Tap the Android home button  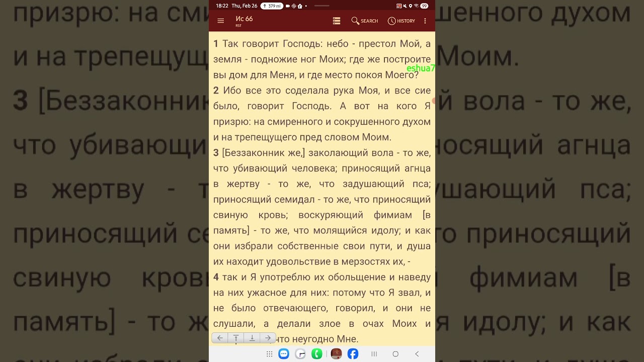(x=395, y=354)
